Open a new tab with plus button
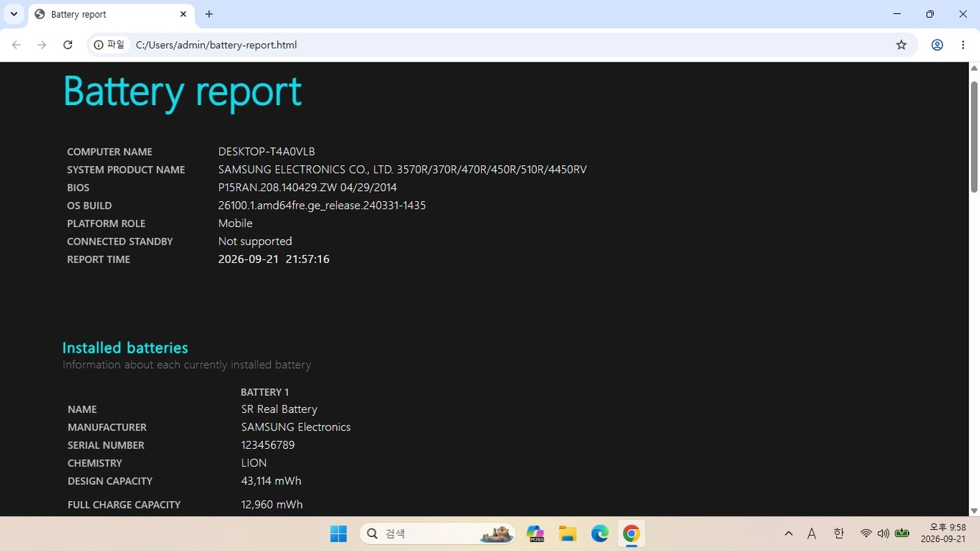Viewport: 980px width, 551px height. (x=209, y=14)
